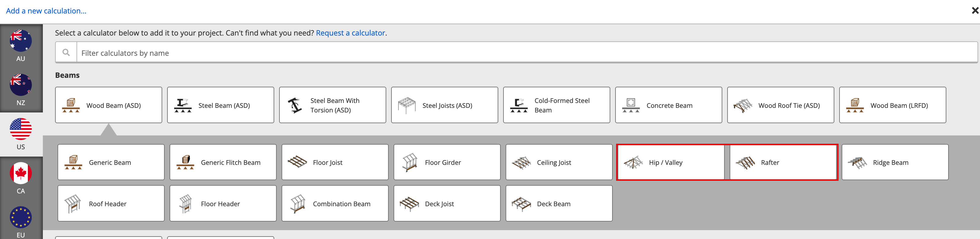The image size is (980, 239).
Task: Click the Wood Beam (LRFD) icon
Action: [855, 105]
